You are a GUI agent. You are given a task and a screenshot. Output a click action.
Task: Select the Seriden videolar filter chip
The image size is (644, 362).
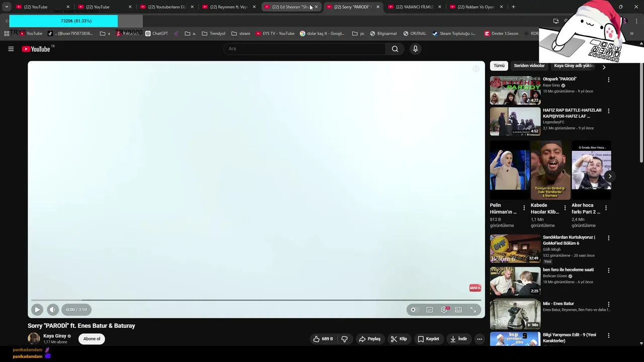pyautogui.click(x=529, y=66)
